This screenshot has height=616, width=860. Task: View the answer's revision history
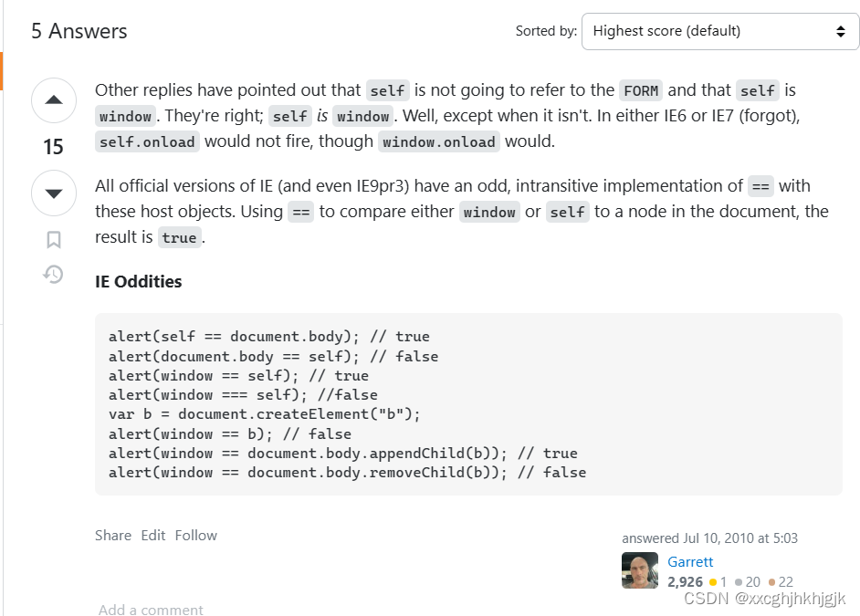tap(53, 274)
